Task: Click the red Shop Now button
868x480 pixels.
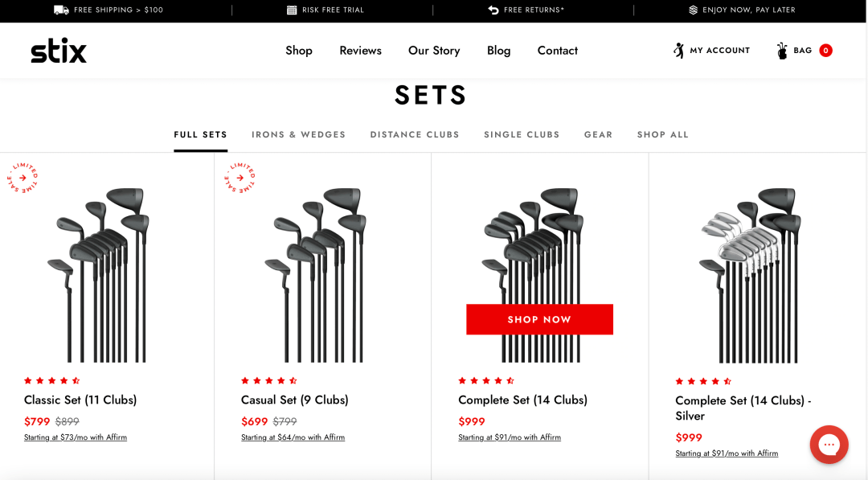Action: pyautogui.click(x=540, y=319)
